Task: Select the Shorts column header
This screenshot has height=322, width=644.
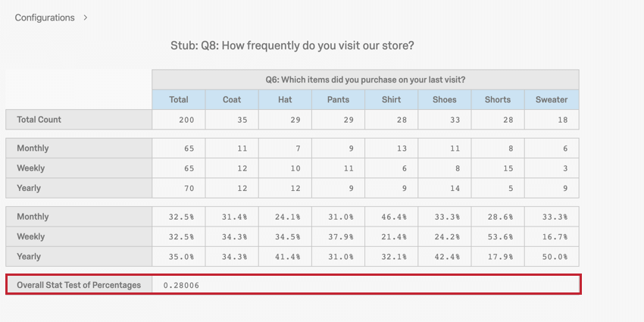Action: [x=498, y=99]
